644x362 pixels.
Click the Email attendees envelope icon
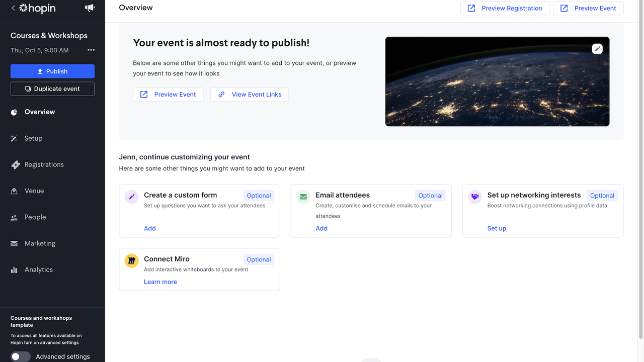pyautogui.click(x=303, y=197)
